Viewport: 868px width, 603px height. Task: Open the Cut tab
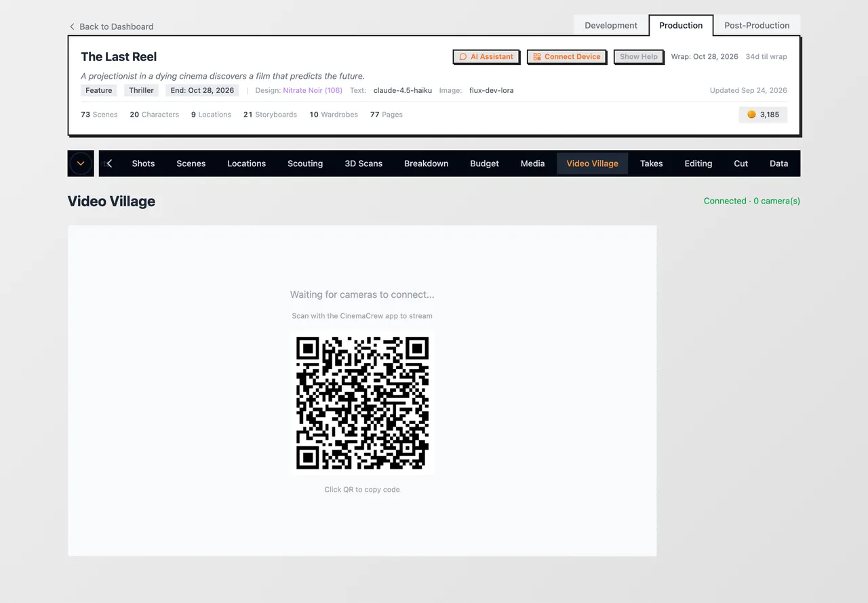point(741,163)
